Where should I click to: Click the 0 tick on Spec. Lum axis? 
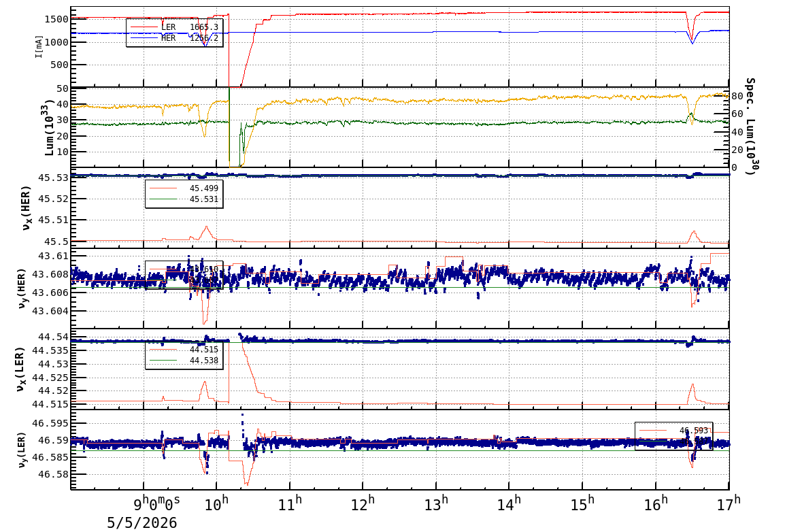tap(735, 167)
